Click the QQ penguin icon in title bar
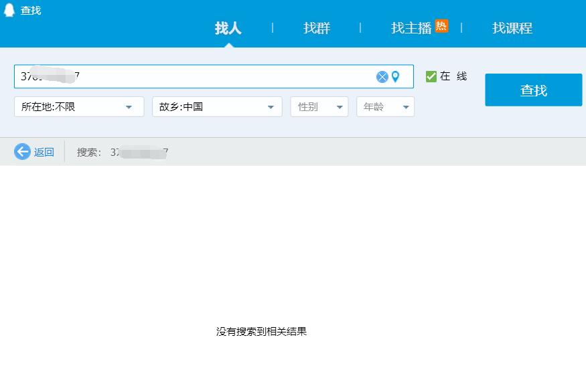 pos(9,10)
